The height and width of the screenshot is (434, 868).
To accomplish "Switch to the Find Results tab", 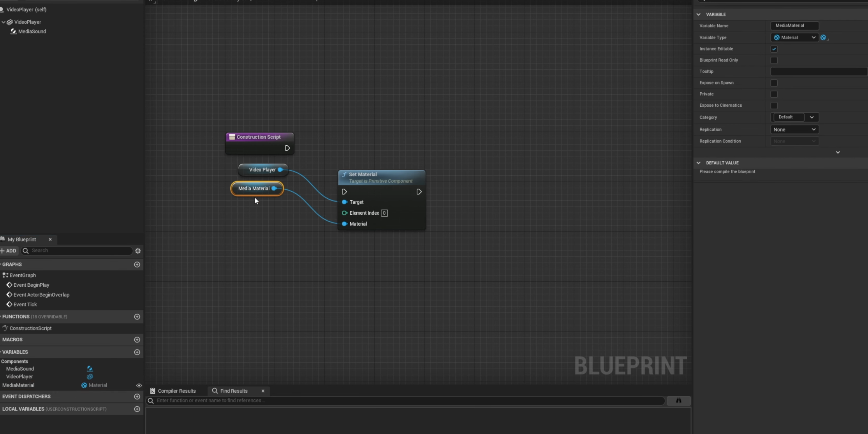I will (x=233, y=391).
